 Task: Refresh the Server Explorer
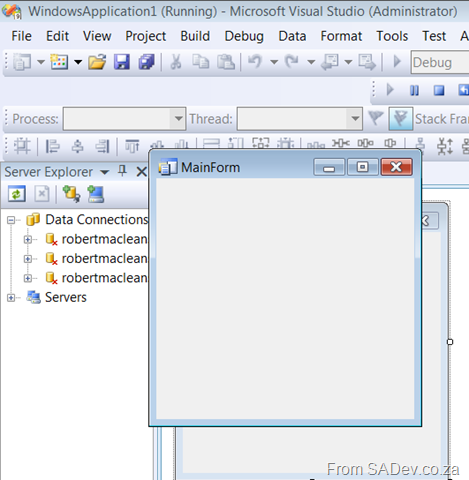point(17,194)
